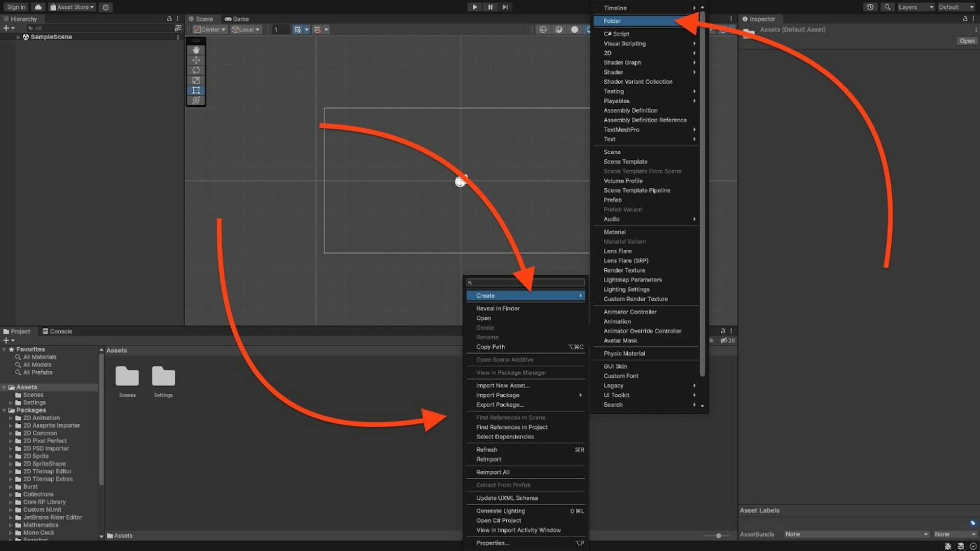Image resolution: width=980 pixels, height=551 pixels.
Task: Click the search magnifier icon near Layers
Action: 888,7
